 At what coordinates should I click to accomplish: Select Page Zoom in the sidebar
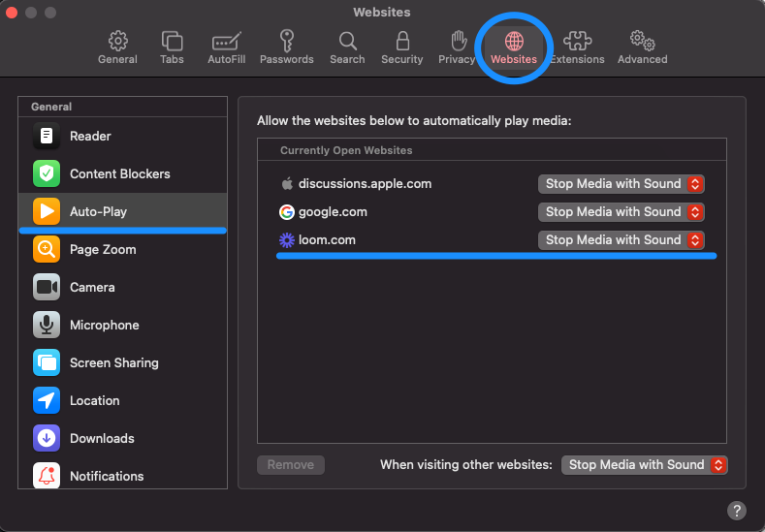pyautogui.click(x=103, y=250)
